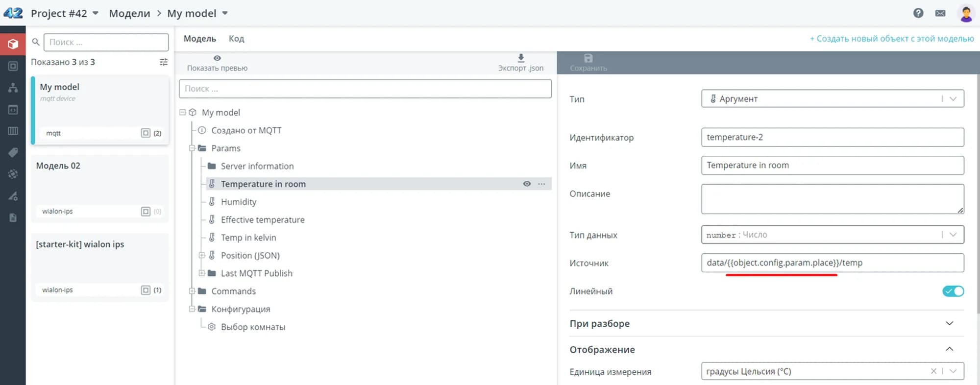The image size is (980, 385).
Task: Click the Source input field
Action: 832,263
